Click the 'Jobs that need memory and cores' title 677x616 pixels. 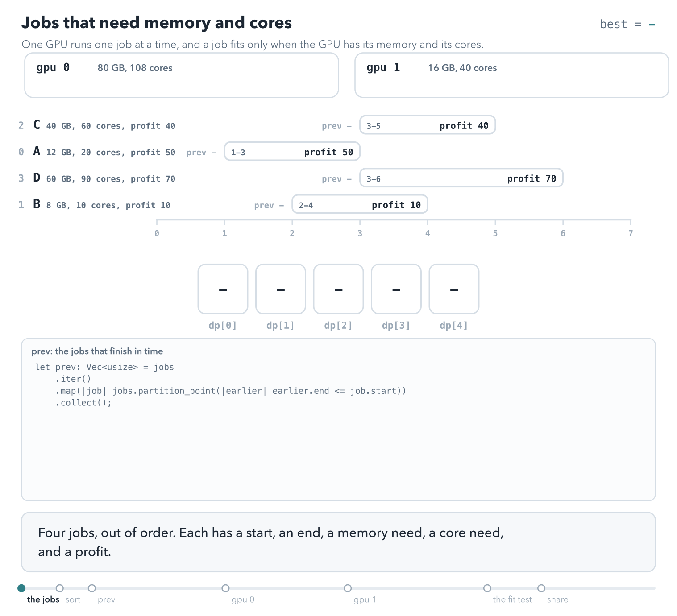pos(157,23)
